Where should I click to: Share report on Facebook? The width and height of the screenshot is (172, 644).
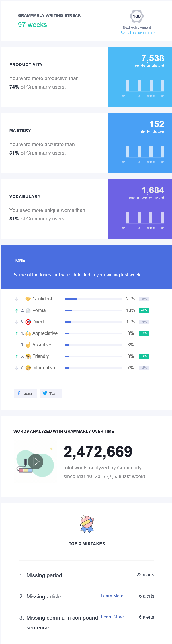(x=25, y=394)
